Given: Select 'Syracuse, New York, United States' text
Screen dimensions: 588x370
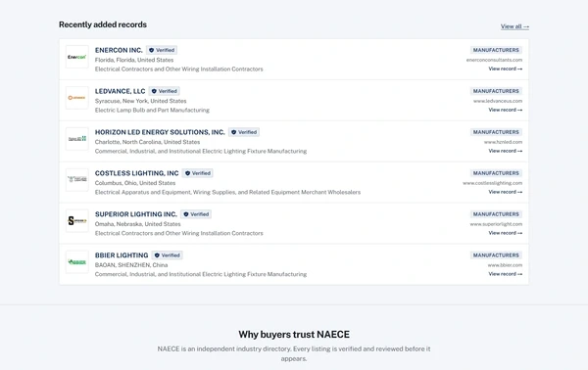Looking at the screenshot, I should pyautogui.click(x=140, y=101).
